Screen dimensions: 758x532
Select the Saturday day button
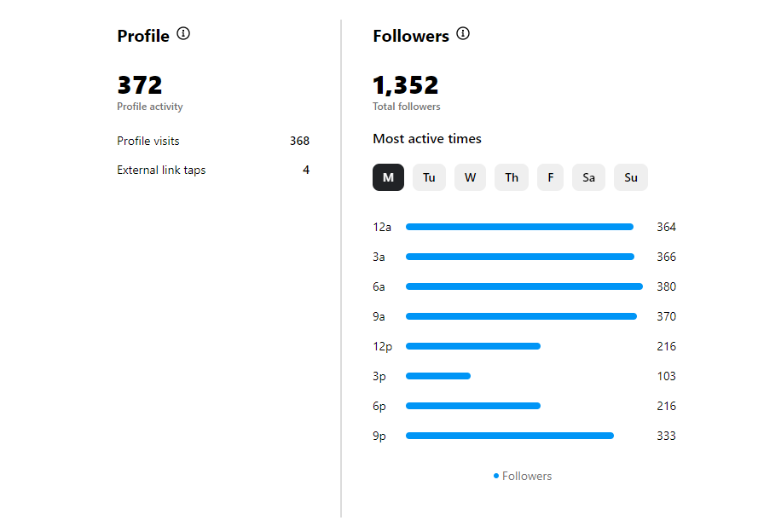[588, 177]
